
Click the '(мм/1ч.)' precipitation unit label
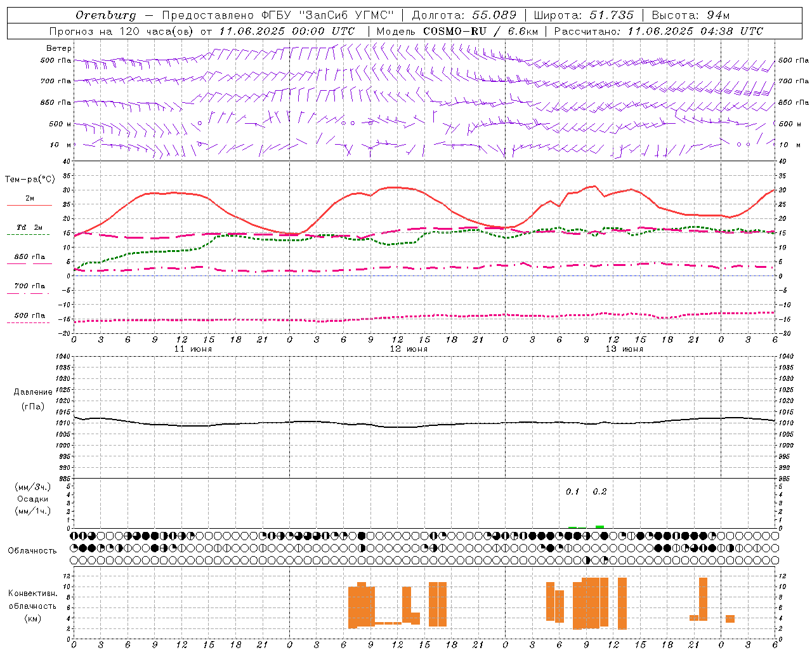(x=33, y=511)
